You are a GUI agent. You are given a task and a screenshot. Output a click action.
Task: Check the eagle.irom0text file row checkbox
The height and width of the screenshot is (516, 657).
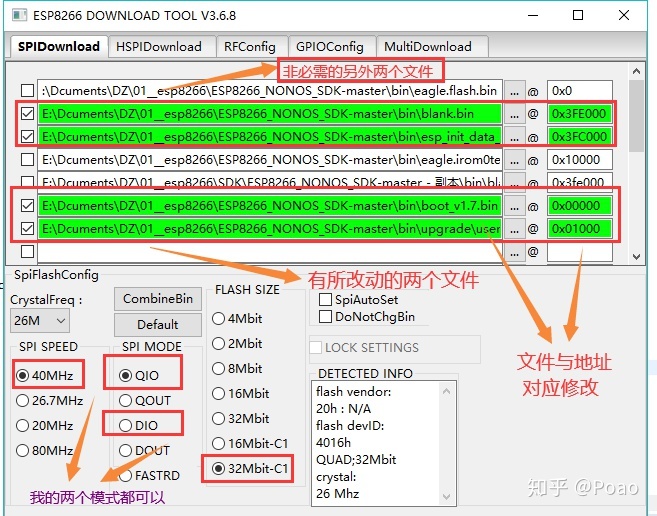click(x=28, y=160)
